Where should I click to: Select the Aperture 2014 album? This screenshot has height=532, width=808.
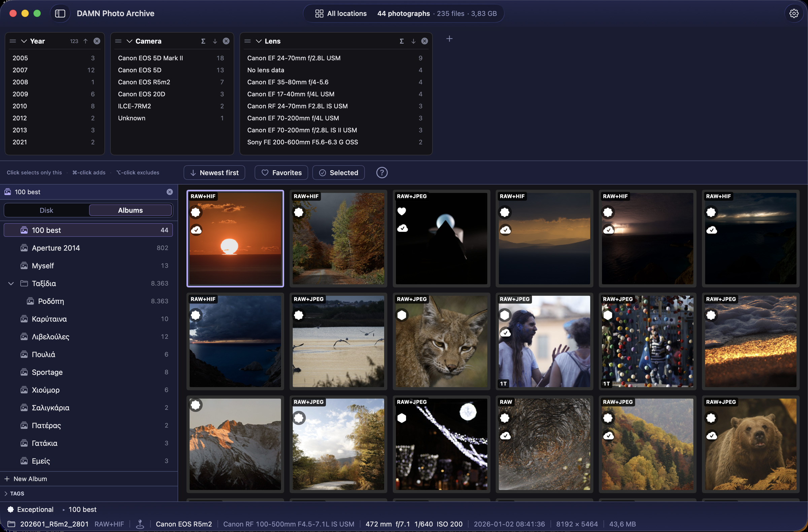(88, 248)
